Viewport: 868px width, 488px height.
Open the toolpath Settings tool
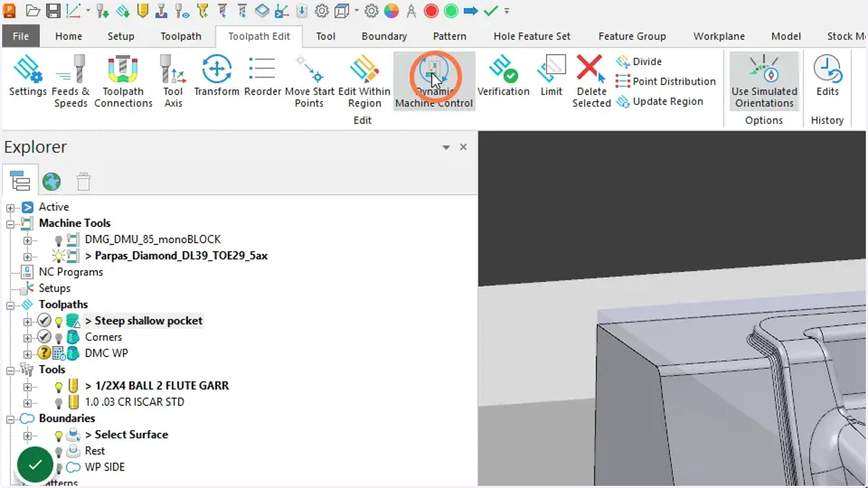[27, 76]
